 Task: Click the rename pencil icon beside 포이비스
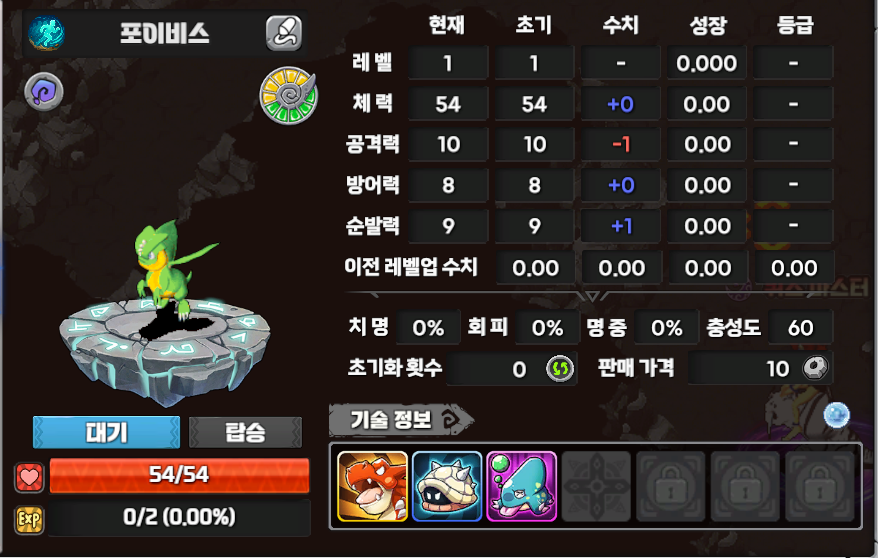(x=284, y=33)
